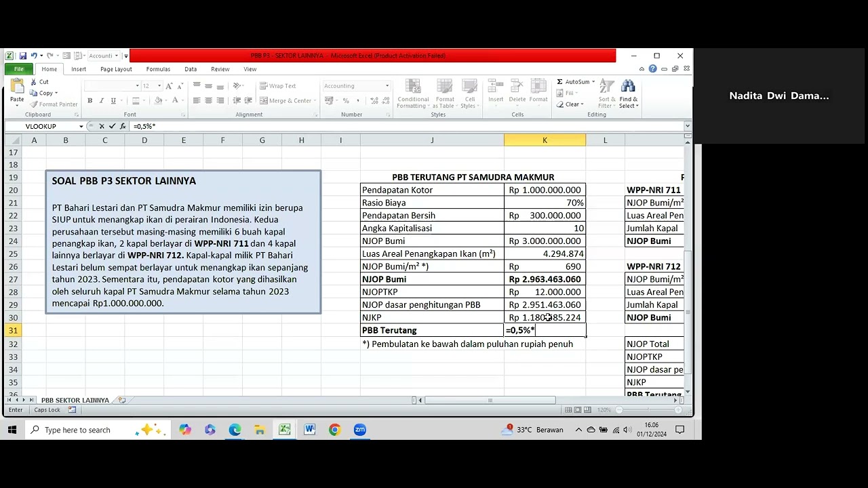Toggle Align Text Left
The image size is (868, 488).
(197, 100)
